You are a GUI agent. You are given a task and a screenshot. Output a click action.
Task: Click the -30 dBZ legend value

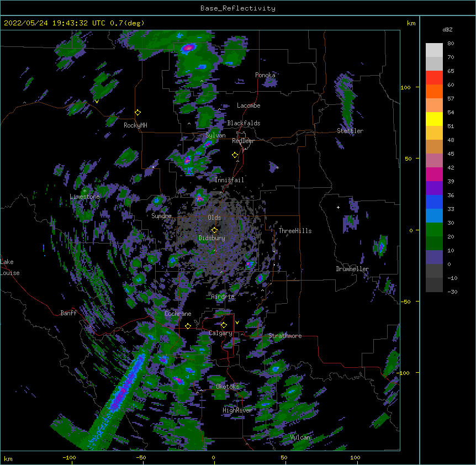coord(452,292)
